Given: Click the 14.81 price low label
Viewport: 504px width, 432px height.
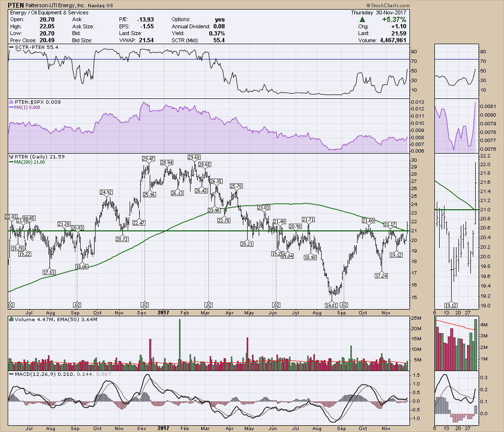Looking at the screenshot, I should point(331,305).
